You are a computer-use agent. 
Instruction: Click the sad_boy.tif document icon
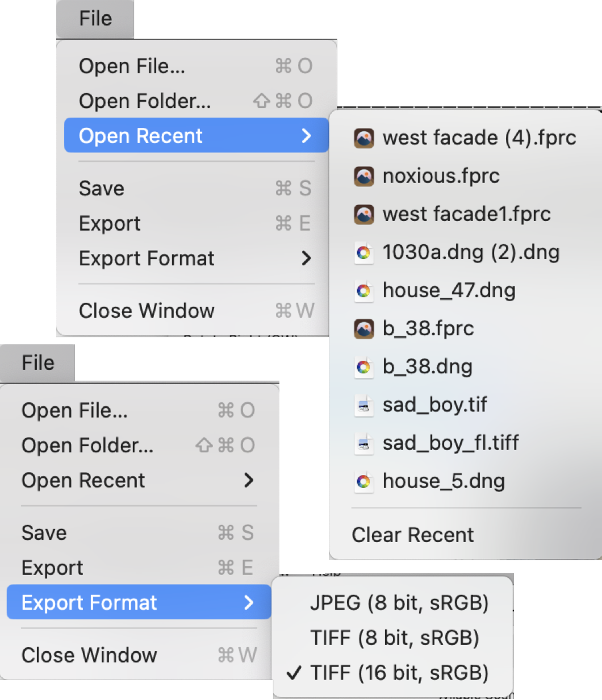click(364, 405)
